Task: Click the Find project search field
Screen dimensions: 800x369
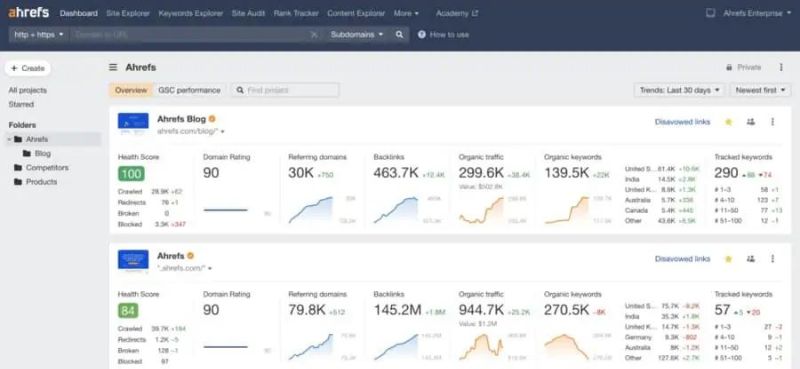Action: pyautogui.click(x=285, y=90)
